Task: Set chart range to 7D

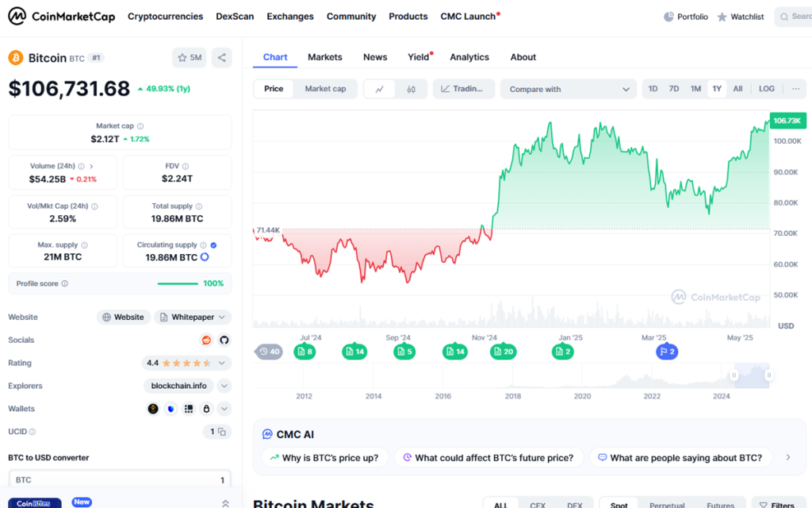Action: tap(674, 89)
